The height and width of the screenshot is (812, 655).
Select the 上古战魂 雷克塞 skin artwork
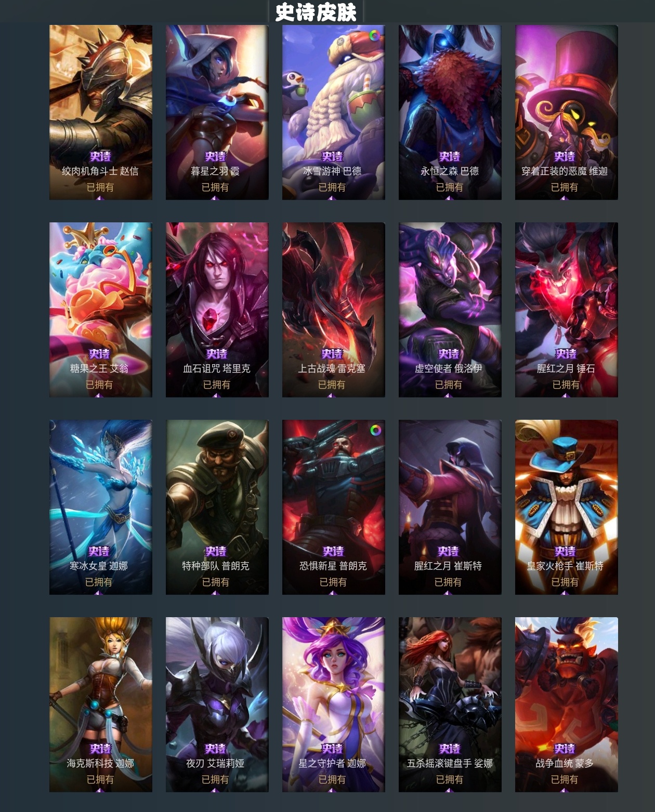tap(334, 310)
